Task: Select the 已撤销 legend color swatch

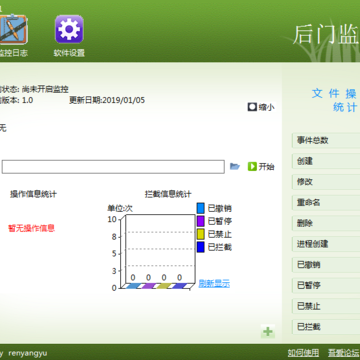Action: (200, 208)
